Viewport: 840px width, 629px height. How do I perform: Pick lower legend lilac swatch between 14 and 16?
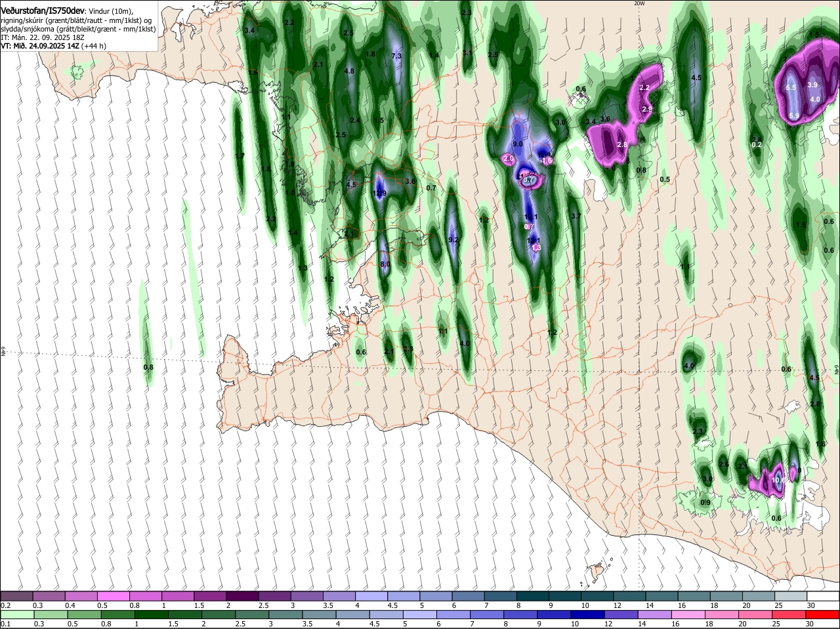point(655,614)
